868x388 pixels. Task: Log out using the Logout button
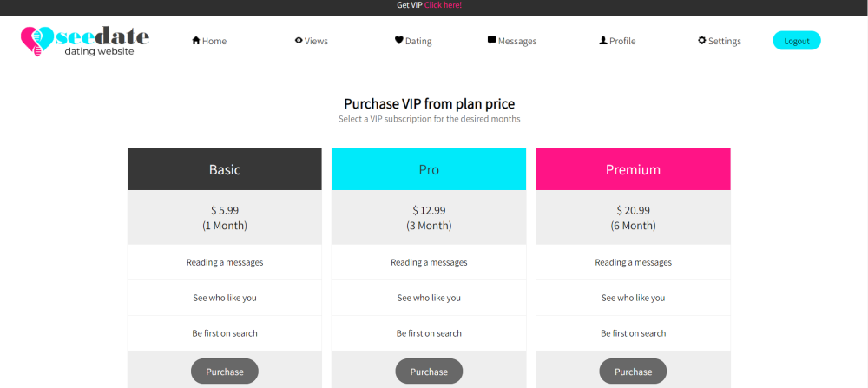point(797,41)
